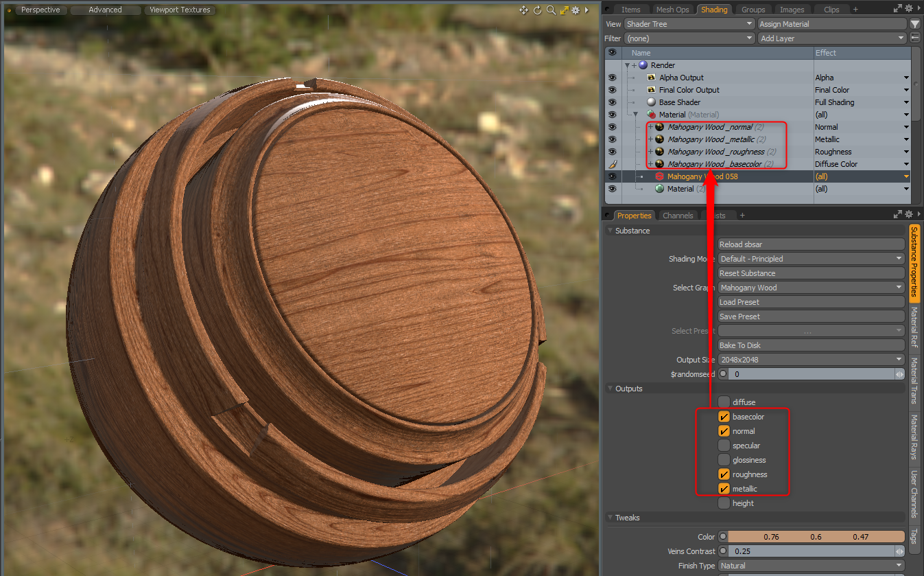Click the Color tweak swatch

[816, 537]
